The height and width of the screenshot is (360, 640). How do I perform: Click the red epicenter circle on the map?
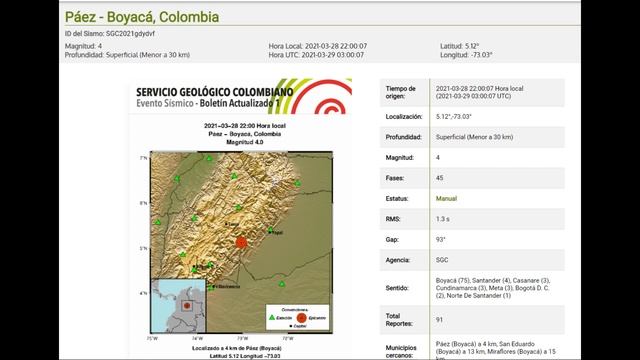(242, 242)
